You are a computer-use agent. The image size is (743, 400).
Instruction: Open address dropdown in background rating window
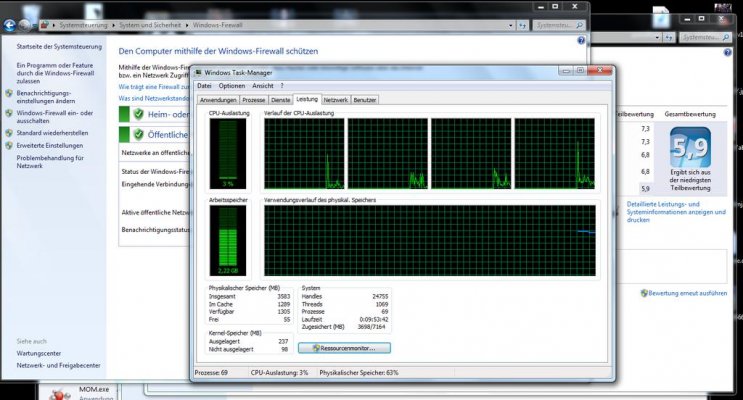click(657, 37)
